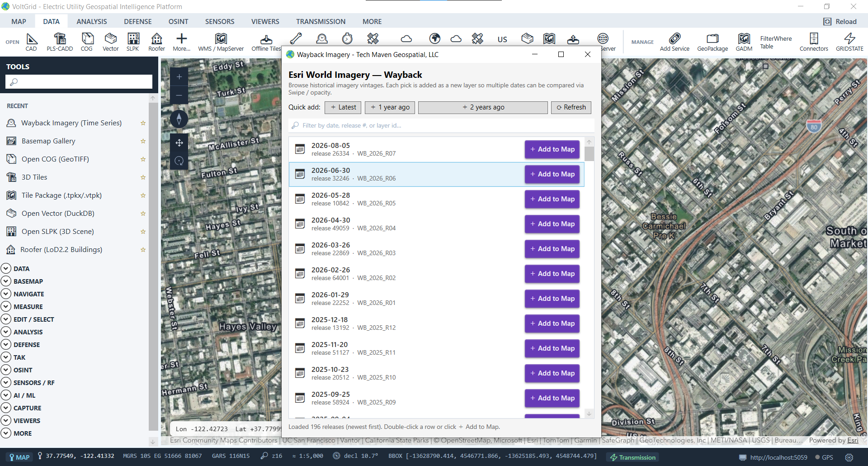Screen dimensions: 868x466
Task: Add the 2026-08-05 release to map
Action: [x=552, y=149]
